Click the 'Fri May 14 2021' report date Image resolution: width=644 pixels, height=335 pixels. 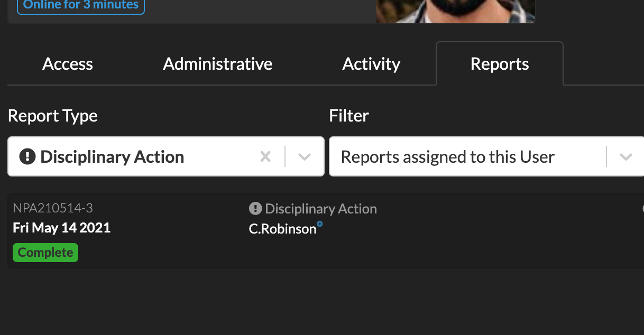click(x=61, y=227)
